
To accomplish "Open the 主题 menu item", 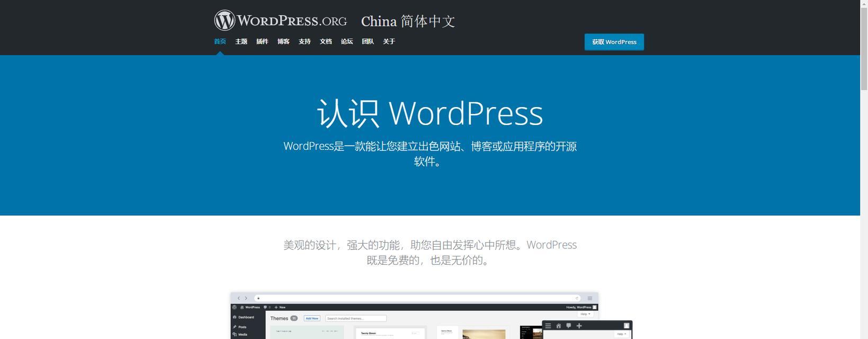I will pos(241,41).
